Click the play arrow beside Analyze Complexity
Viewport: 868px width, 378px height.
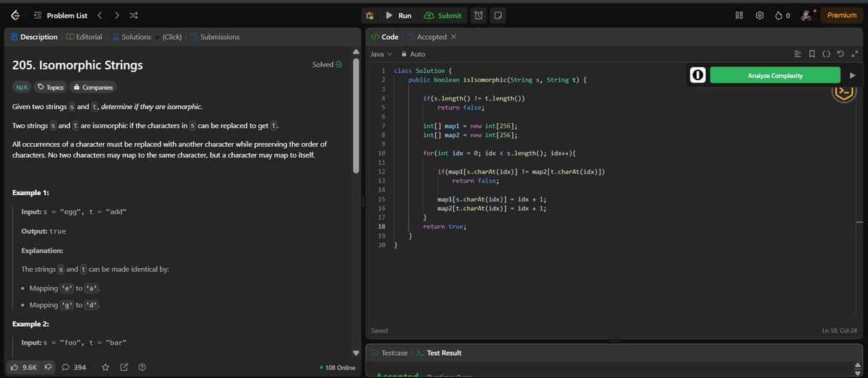852,75
